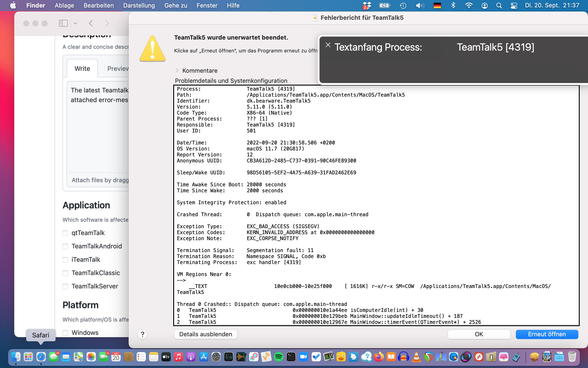Image resolution: width=588 pixels, height=368 pixels.
Task: Open Spotlight search in menu bar
Action: point(499,5)
